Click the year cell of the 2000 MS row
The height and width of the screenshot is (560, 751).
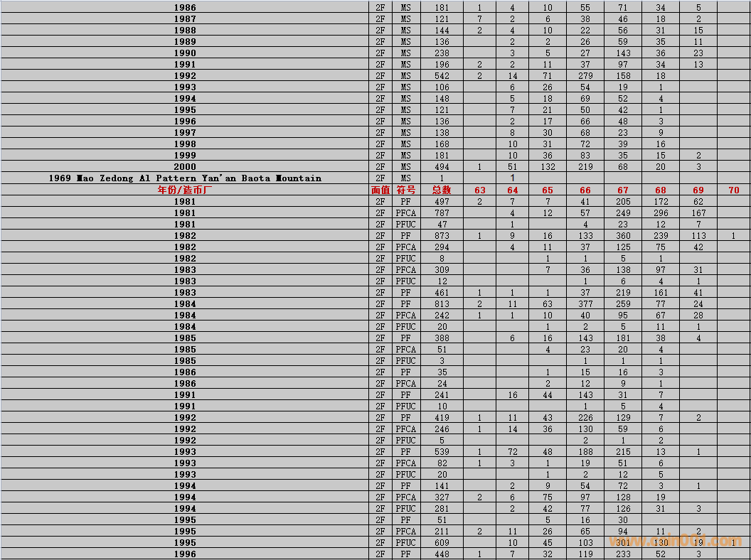coord(185,167)
